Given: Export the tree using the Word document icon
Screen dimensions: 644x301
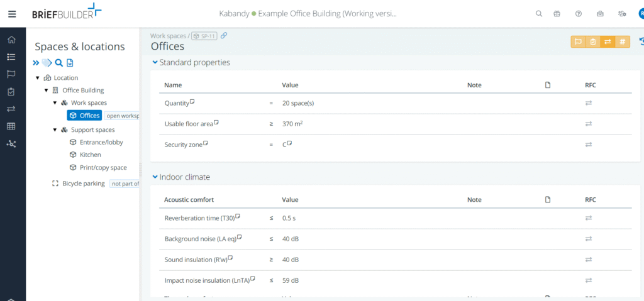Looking at the screenshot, I should pyautogui.click(x=70, y=63).
